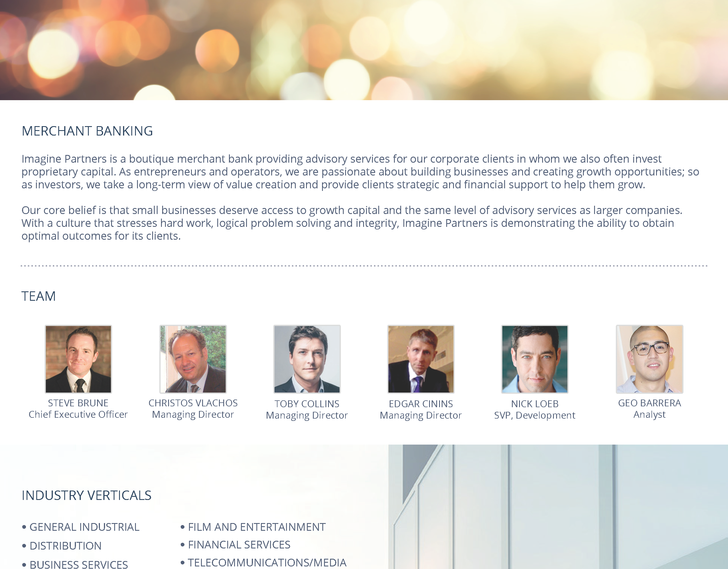Select the INDUSTRY VERTICALS heading
The height and width of the screenshot is (569, 728).
coord(87,495)
